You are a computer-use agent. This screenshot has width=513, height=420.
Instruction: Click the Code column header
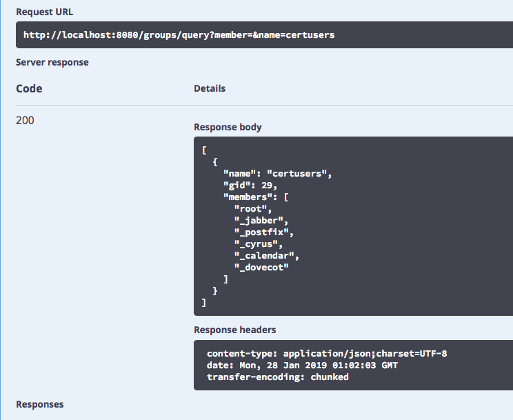tap(29, 88)
